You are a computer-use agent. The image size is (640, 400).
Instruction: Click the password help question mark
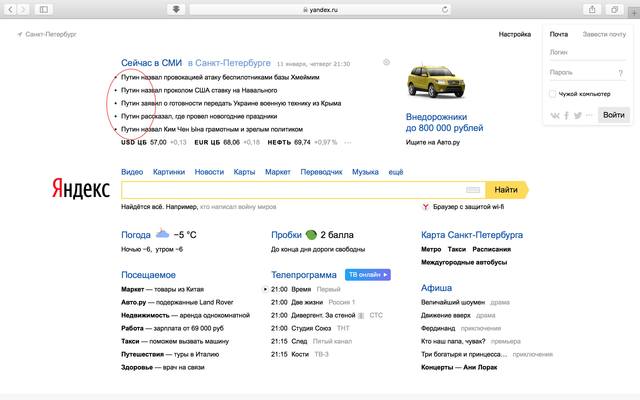coord(620,73)
